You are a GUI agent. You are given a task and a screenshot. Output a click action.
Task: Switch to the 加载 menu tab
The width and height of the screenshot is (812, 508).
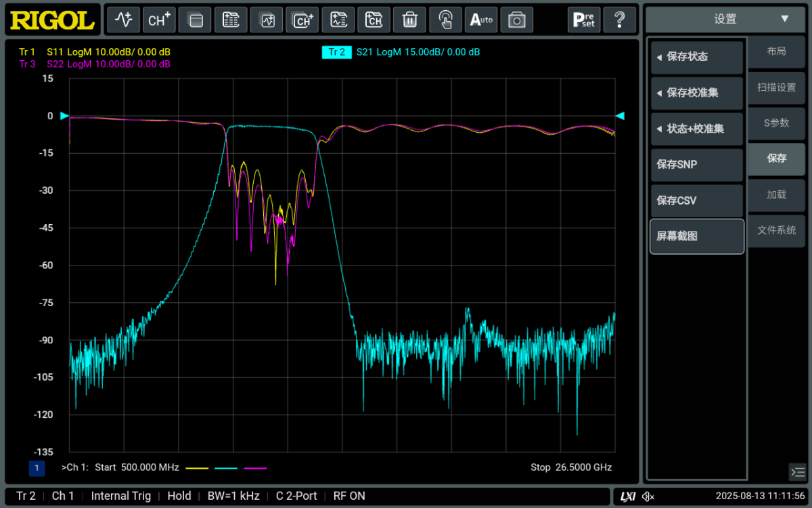pyautogui.click(x=776, y=194)
